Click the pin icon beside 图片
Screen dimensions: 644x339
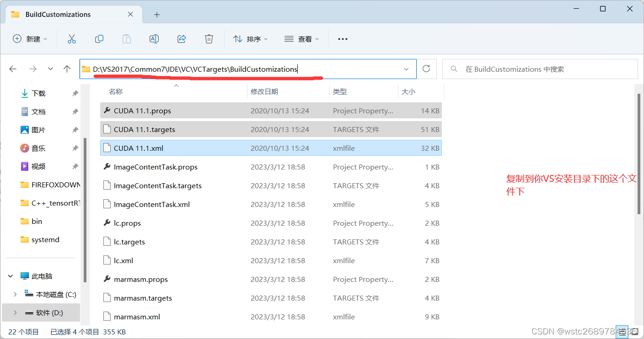[75, 130]
